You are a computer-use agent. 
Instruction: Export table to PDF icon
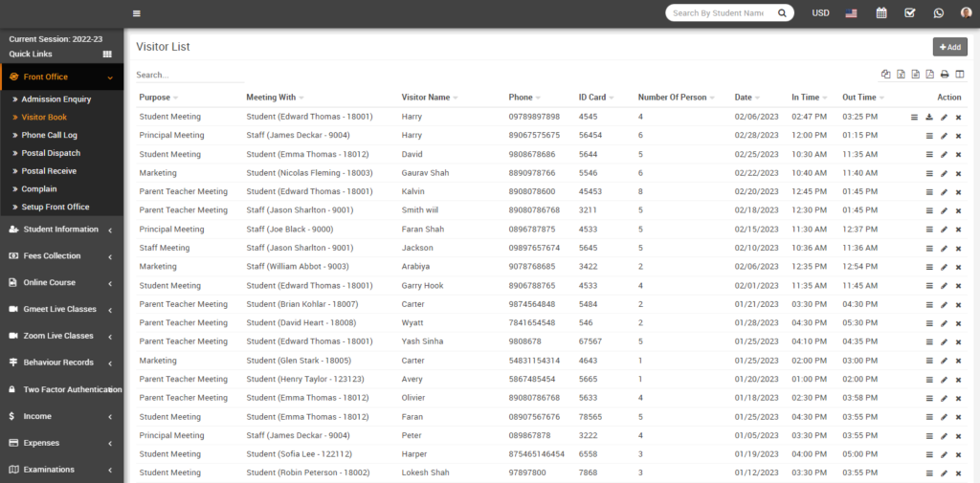(930, 75)
